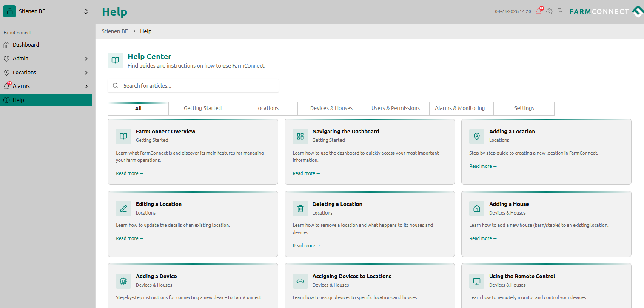Viewport: 644px width, 308px height.
Task: Expand the Admin sidebar menu
Action: 46,59
